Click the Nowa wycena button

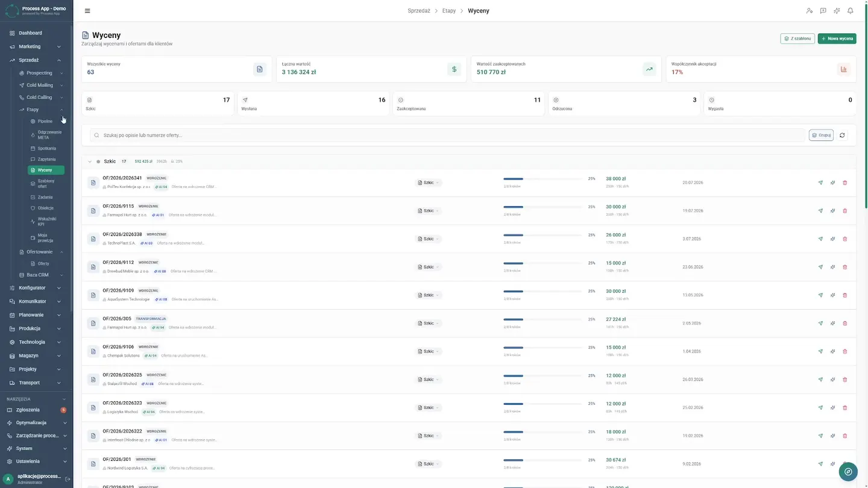837,39
